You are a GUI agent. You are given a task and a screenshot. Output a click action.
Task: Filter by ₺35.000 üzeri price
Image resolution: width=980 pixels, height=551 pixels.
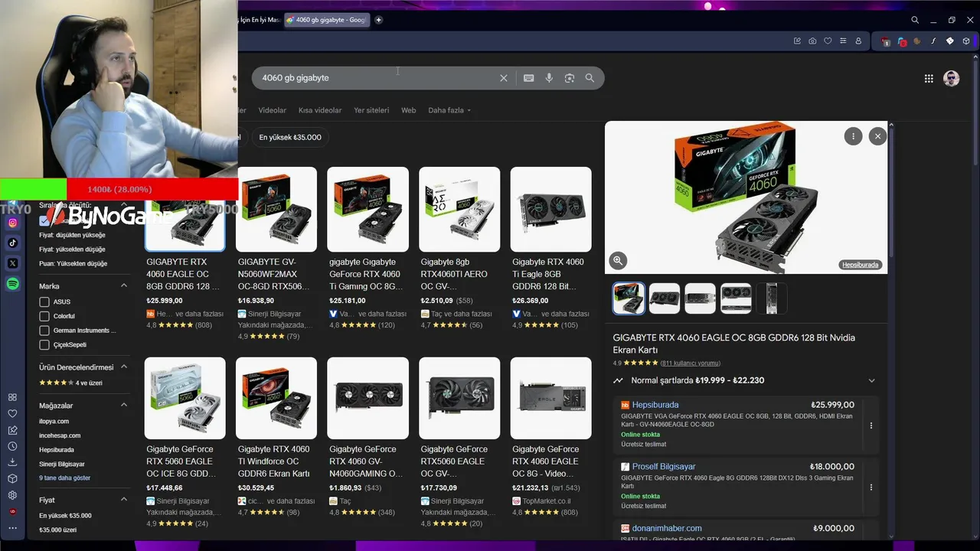(x=58, y=530)
